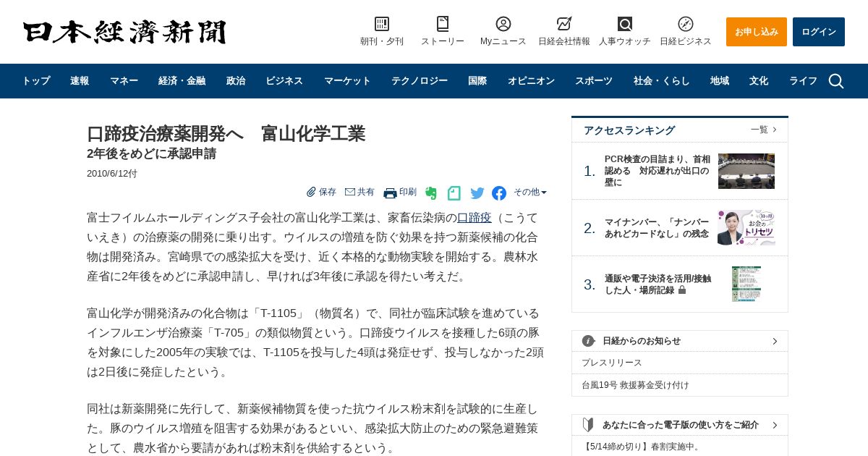This screenshot has width=868, height=456.
Task: Open ranking article about 通販や電子決済
Action: pos(658,284)
